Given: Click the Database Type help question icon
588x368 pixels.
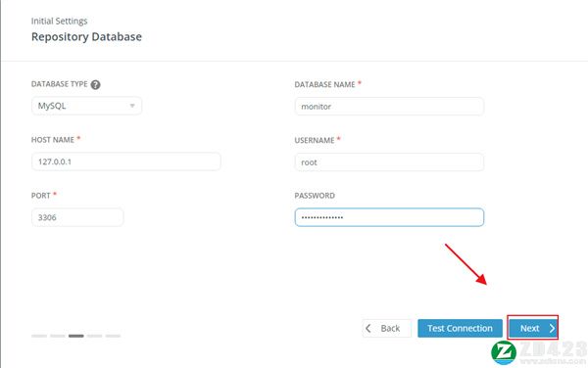Looking at the screenshot, I should pyautogui.click(x=96, y=84).
